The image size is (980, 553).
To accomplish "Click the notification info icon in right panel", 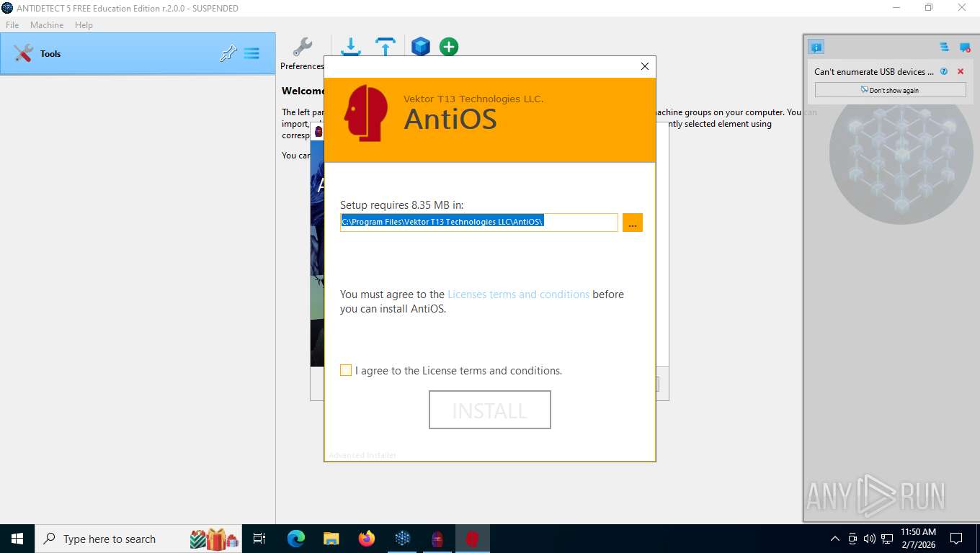I will (816, 48).
